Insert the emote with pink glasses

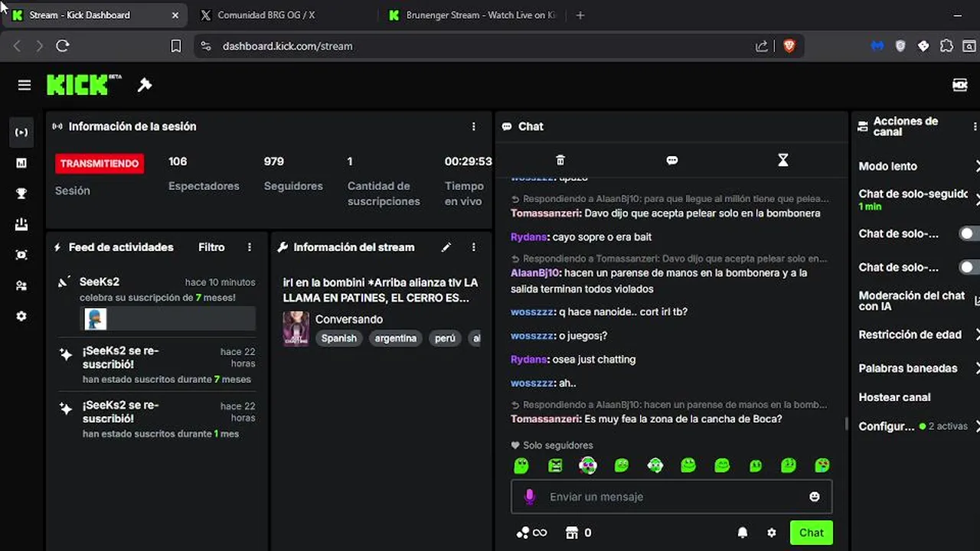[x=588, y=465]
